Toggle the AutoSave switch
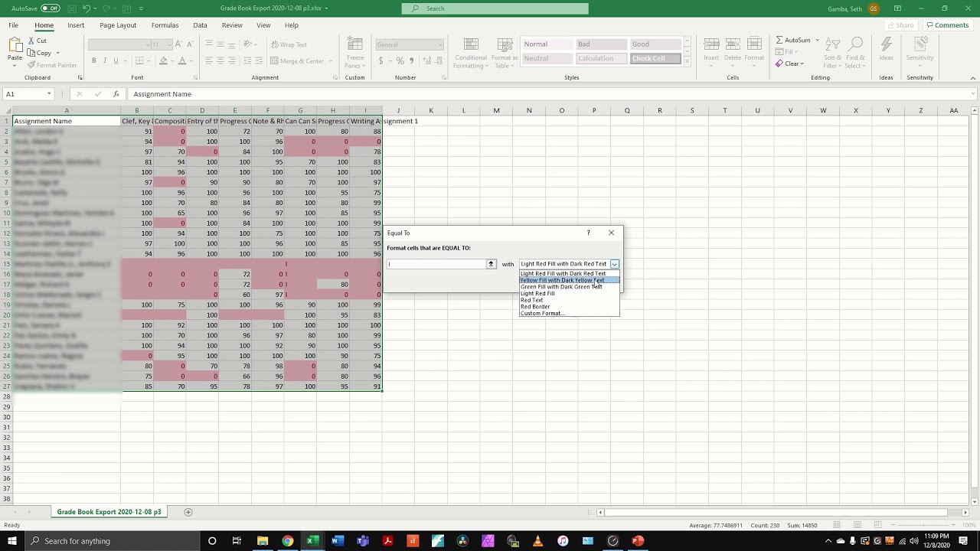 coord(51,8)
